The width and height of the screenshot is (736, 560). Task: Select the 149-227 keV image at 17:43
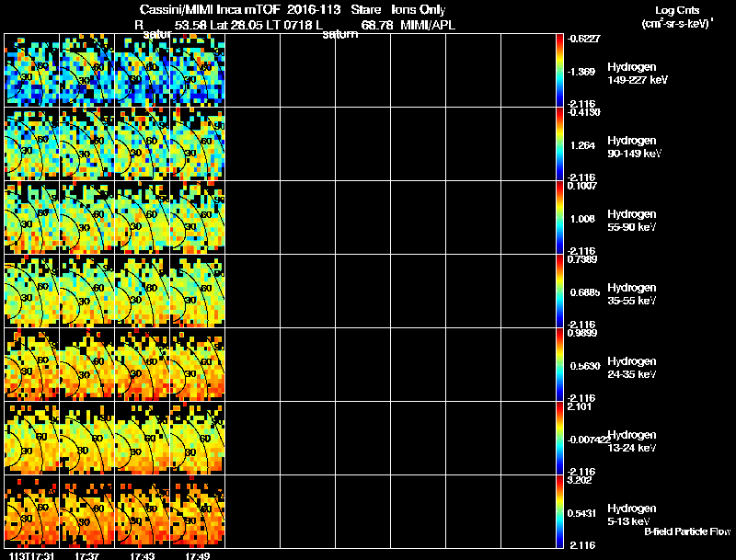tap(143, 71)
